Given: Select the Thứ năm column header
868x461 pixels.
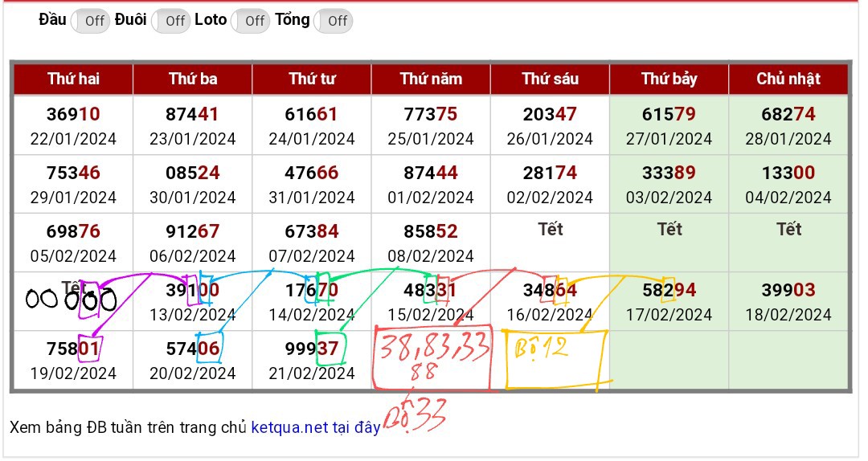Looking at the screenshot, I should tap(431, 79).
